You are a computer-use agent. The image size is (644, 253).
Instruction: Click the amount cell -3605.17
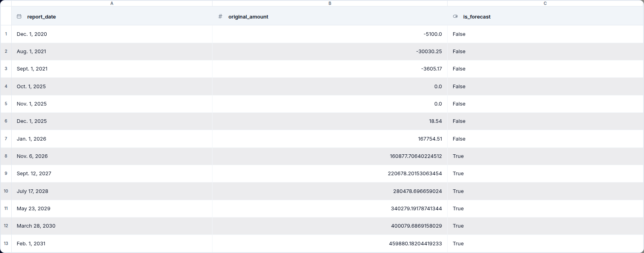(x=330, y=69)
